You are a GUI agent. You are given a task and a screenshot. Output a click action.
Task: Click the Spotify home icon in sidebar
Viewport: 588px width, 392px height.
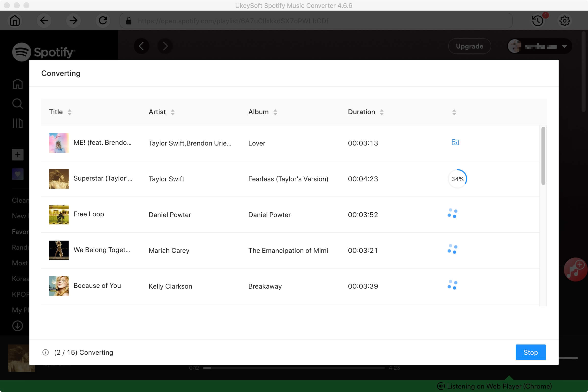[x=17, y=84]
